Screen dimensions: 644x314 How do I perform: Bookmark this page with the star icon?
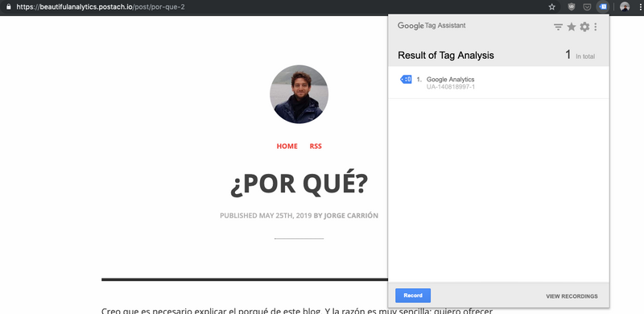point(552,6)
